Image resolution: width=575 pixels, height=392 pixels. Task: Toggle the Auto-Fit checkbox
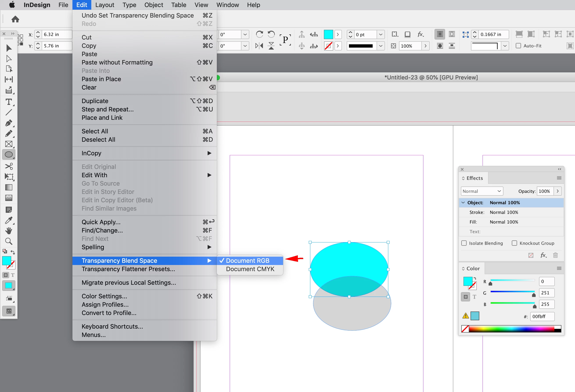click(x=518, y=46)
